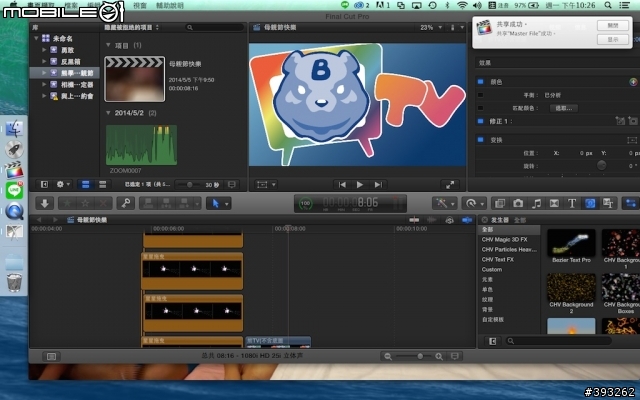
Task: Toggle the timeline snapping button
Action: [467, 220]
